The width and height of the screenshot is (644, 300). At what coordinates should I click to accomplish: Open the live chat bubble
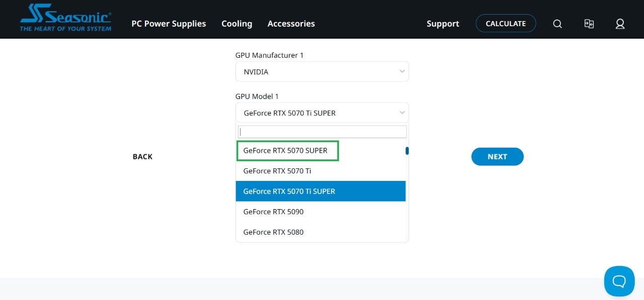coord(619,281)
